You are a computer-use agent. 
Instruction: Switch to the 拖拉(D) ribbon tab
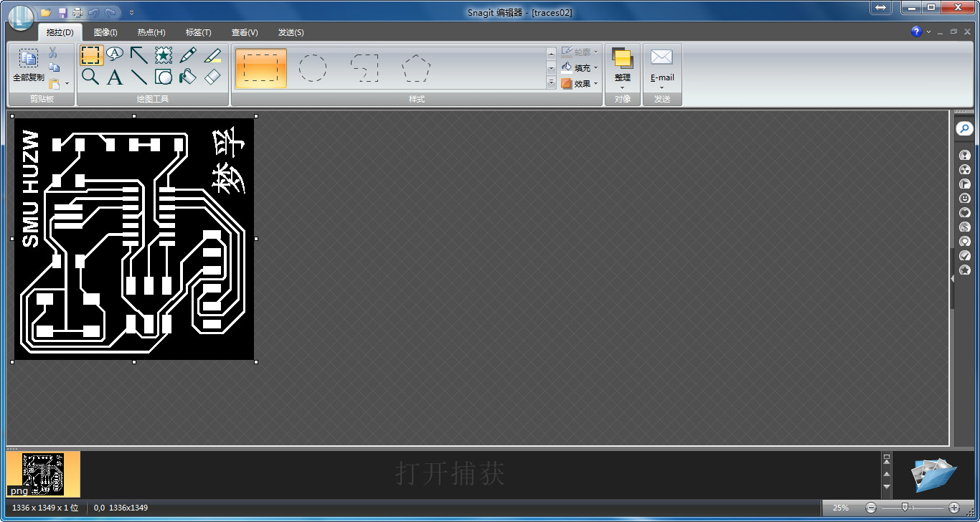[x=60, y=32]
